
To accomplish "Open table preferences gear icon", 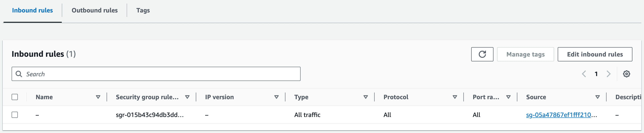I will (626, 74).
